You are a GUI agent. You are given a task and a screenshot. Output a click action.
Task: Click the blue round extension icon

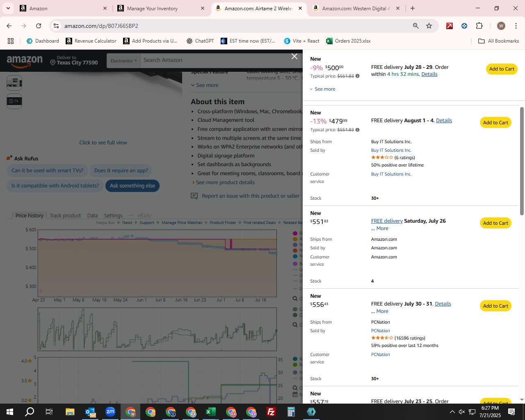(x=464, y=26)
